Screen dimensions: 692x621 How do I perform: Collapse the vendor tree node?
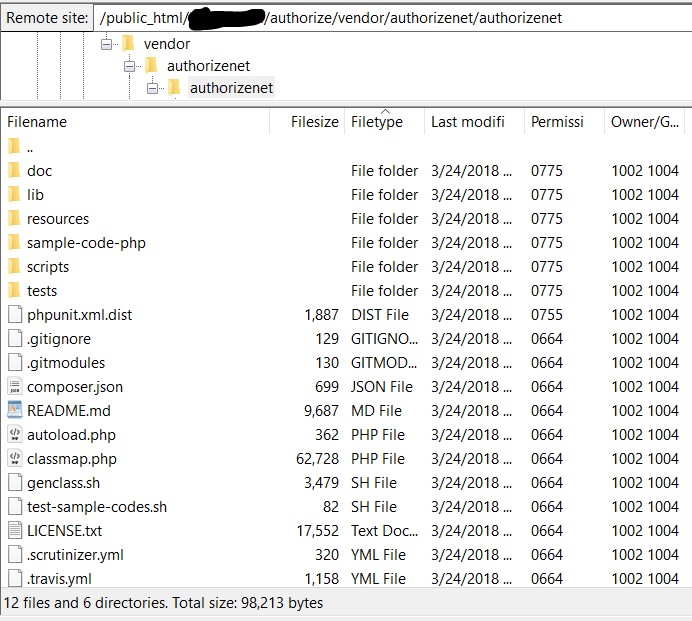pyautogui.click(x=106, y=44)
